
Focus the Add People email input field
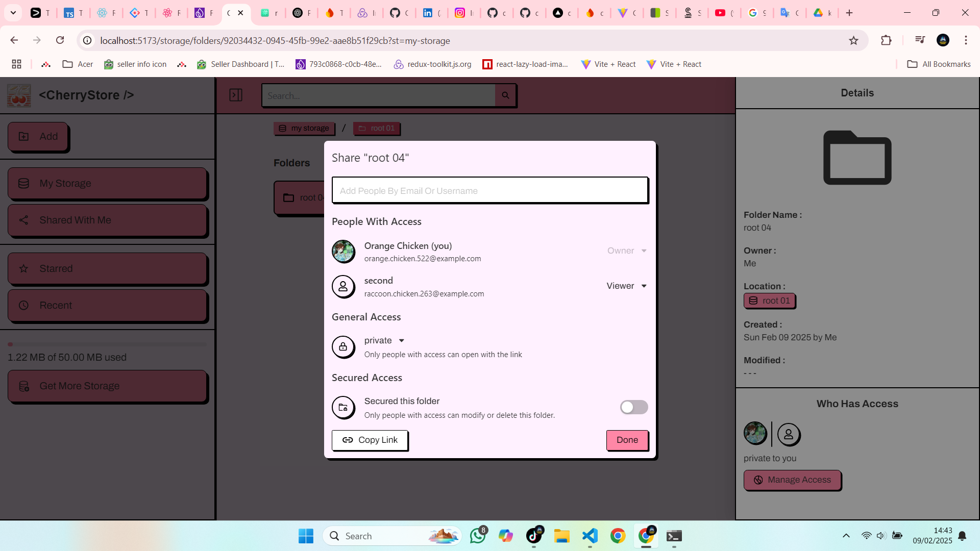point(489,191)
